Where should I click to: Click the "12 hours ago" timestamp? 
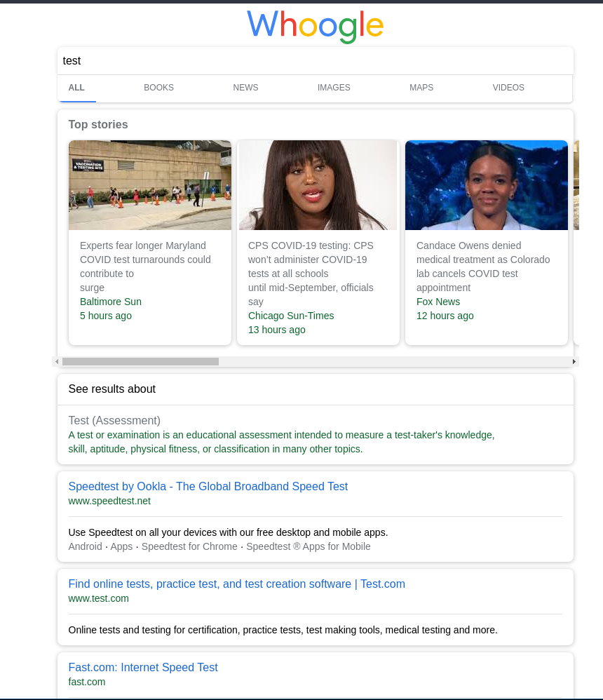click(445, 316)
